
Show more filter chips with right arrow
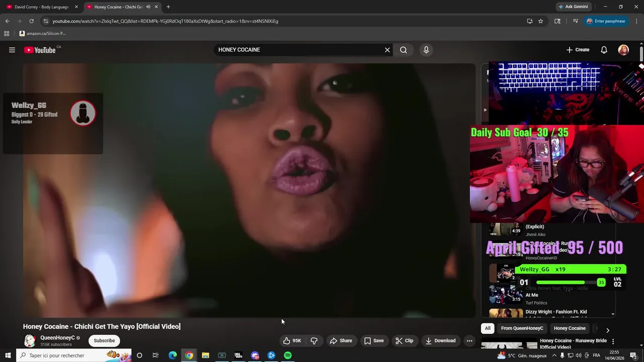pyautogui.click(x=607, y=330)
